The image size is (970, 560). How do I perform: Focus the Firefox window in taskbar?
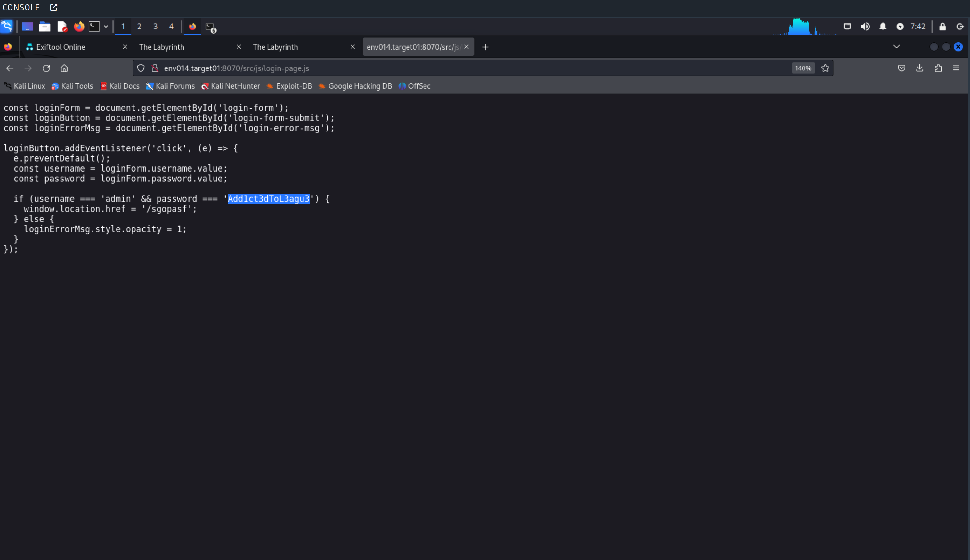click(x=192, y=27)
